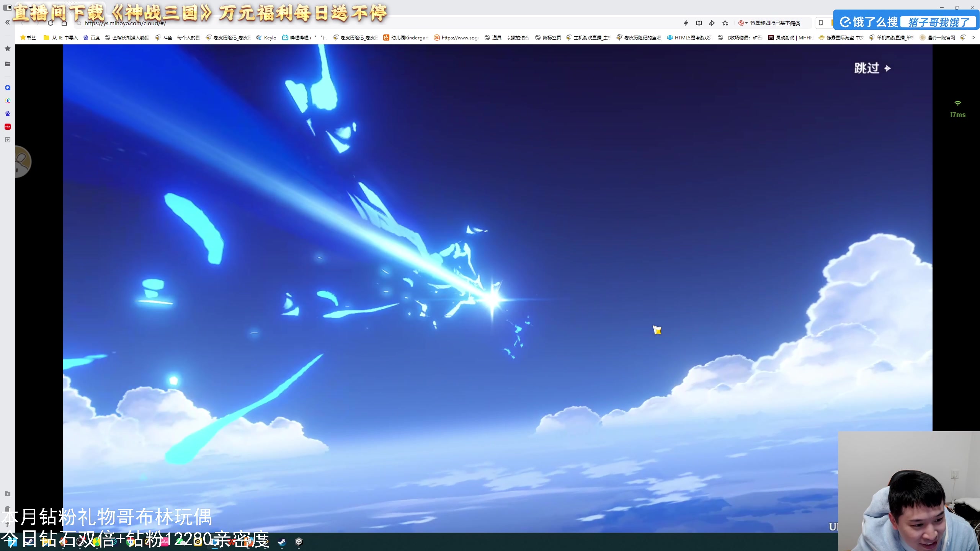980x551 pixels.
Task: Click the lightning speed mode icon
Action: coord(686,23)
